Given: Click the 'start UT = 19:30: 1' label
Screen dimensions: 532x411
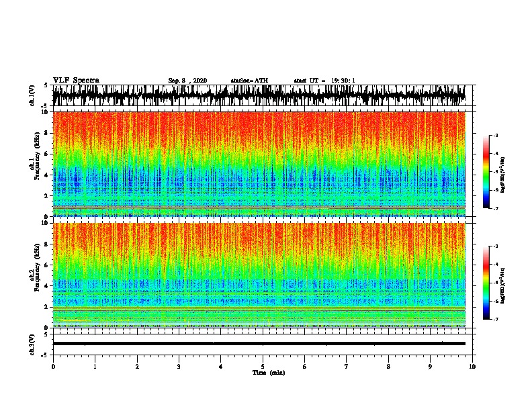Looking at the screenshot, I should coord(324,81).
